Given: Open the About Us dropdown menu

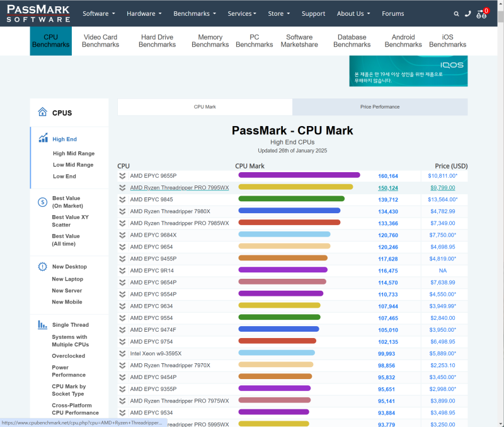Looking at the screenshot, I should tap(353, 13).
